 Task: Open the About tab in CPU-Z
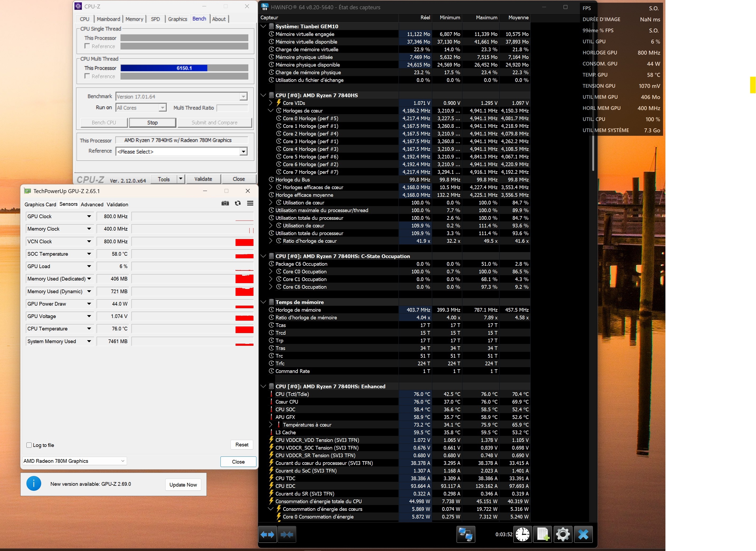point(219,19)
